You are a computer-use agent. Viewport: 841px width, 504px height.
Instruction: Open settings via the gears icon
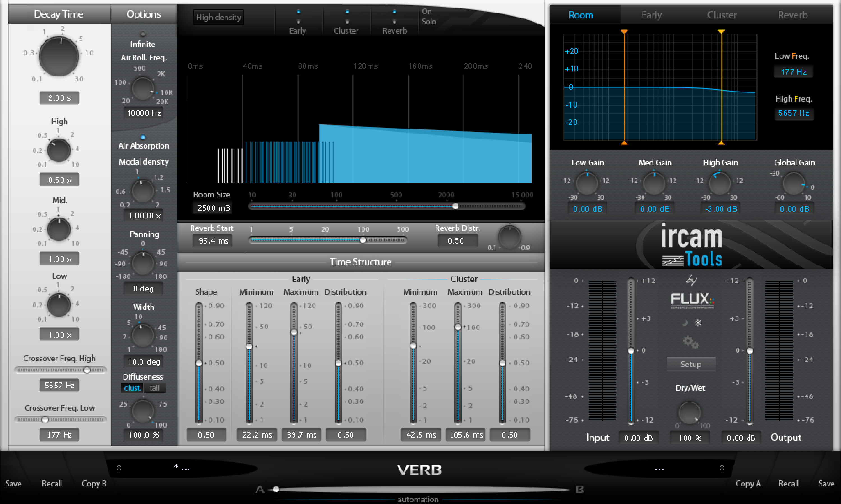691,342
